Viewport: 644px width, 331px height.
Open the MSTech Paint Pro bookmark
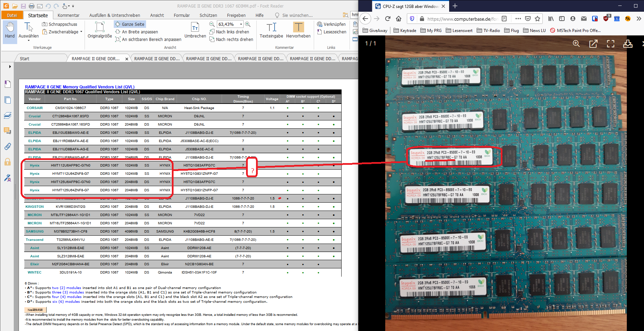pyautogui.click(x=576, y=30)
